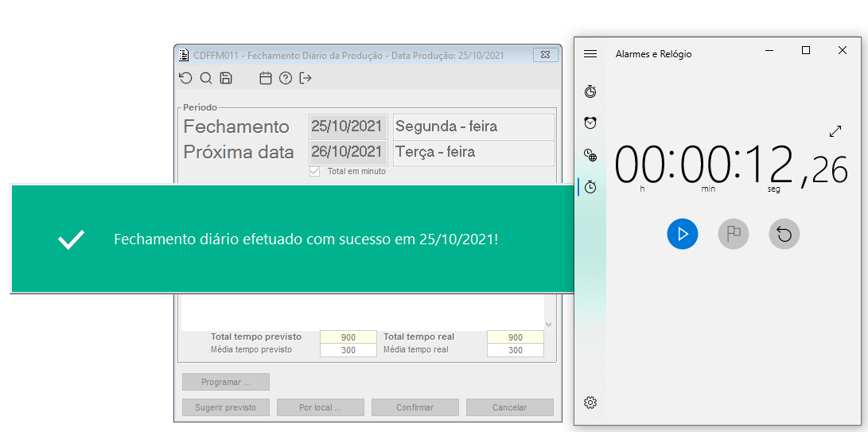The image size is (868, 432).
Task: Click the Alarmes e Relógio title text
Action: [x=653, y=54]
